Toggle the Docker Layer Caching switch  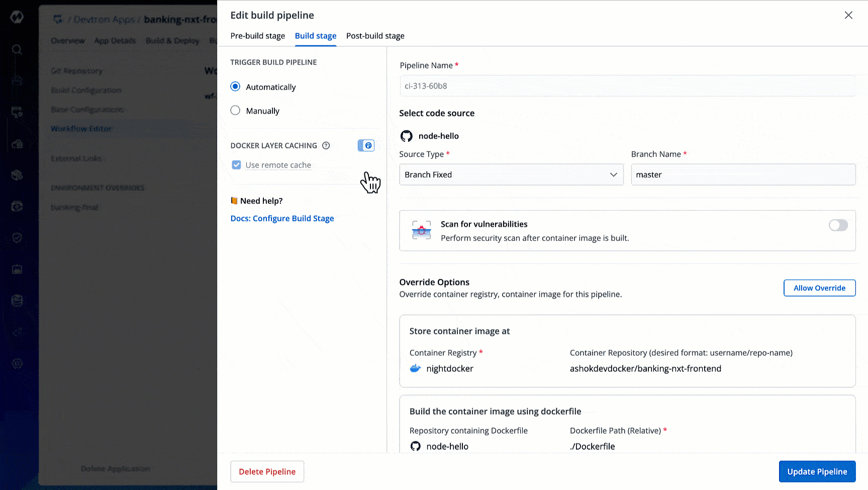(366, 146)
